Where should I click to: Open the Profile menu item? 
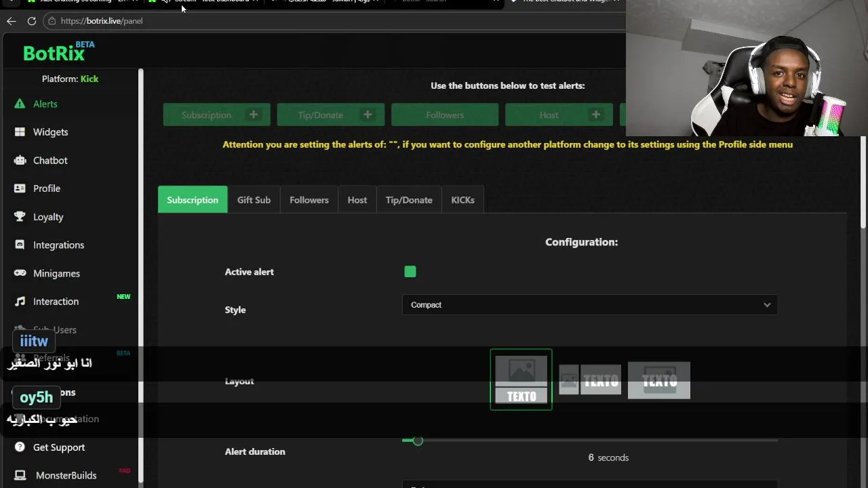click(x=47, y=188)
